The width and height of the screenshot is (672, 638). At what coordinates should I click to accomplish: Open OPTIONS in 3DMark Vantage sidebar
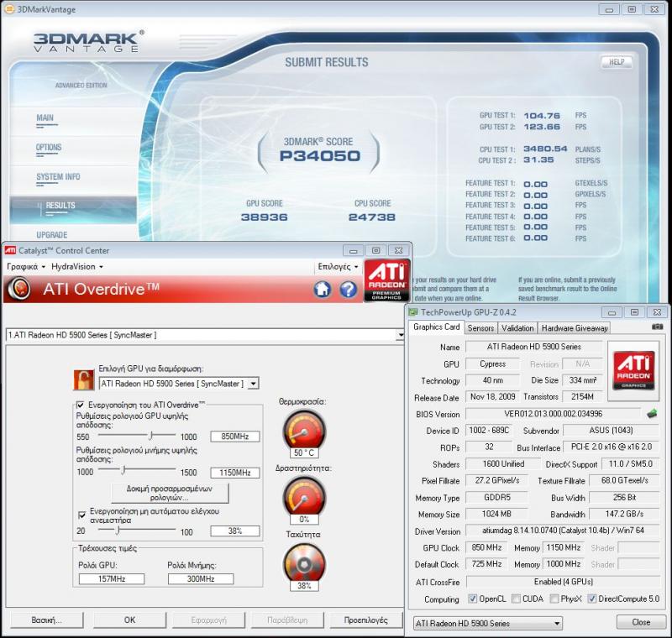(x=49, y=147)
